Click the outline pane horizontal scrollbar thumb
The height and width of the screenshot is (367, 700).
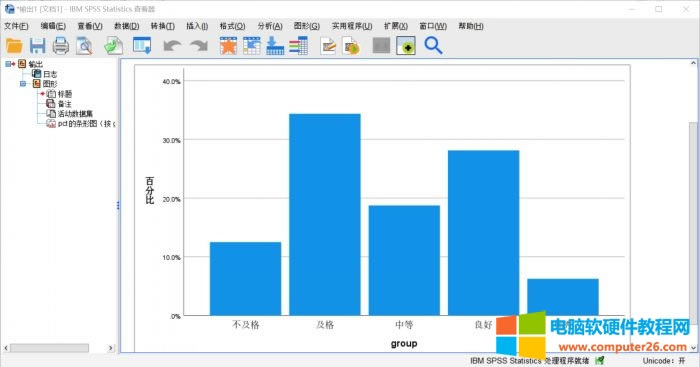click(50, 348)
